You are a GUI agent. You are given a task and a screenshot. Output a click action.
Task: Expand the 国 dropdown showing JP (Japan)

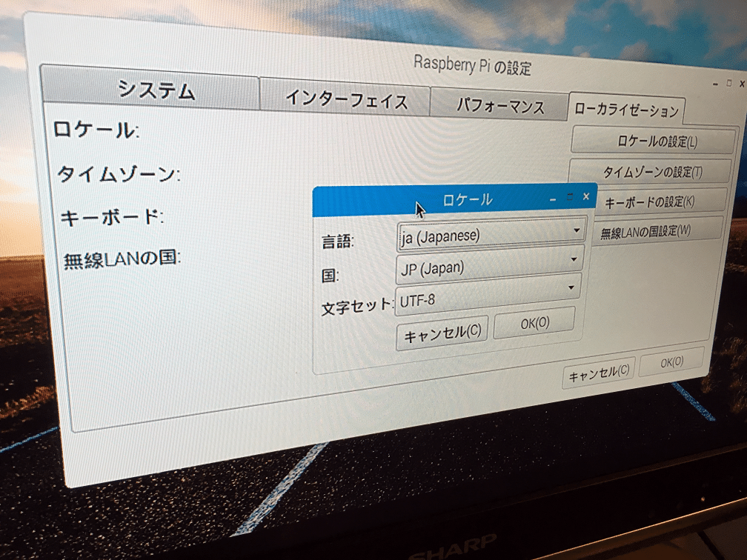click(x=489, y=264)
